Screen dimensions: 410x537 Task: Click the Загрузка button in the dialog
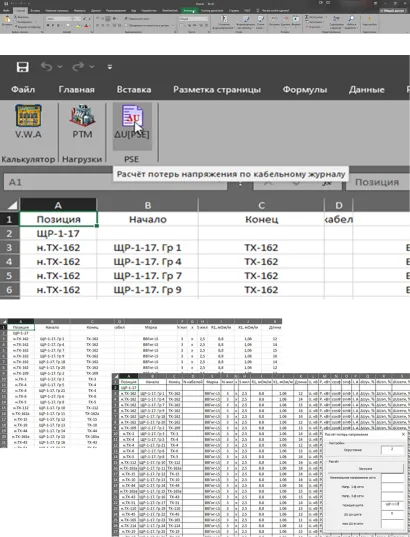click(365, 468)
